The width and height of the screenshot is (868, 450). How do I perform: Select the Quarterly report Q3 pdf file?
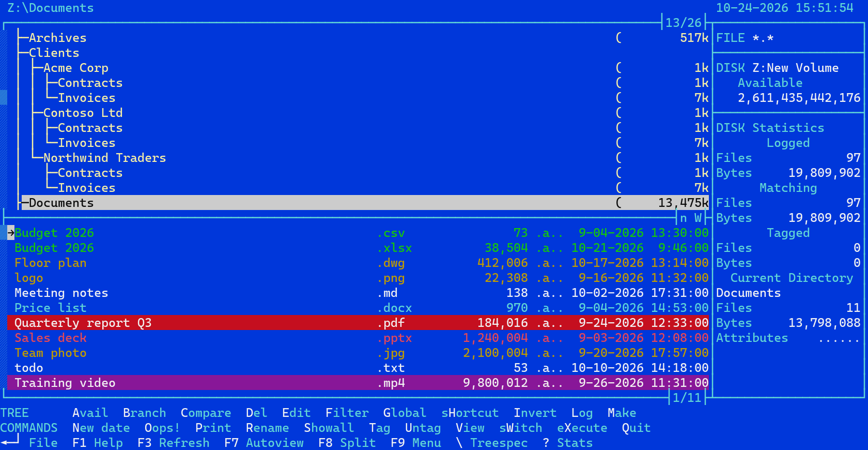(x=358, y=323)
